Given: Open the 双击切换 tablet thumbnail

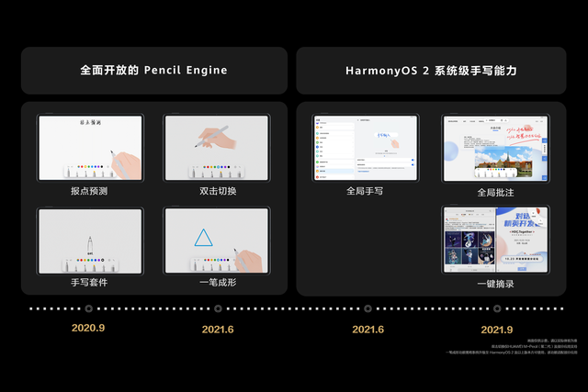Looking at the screenshot, I should point(217,148).
